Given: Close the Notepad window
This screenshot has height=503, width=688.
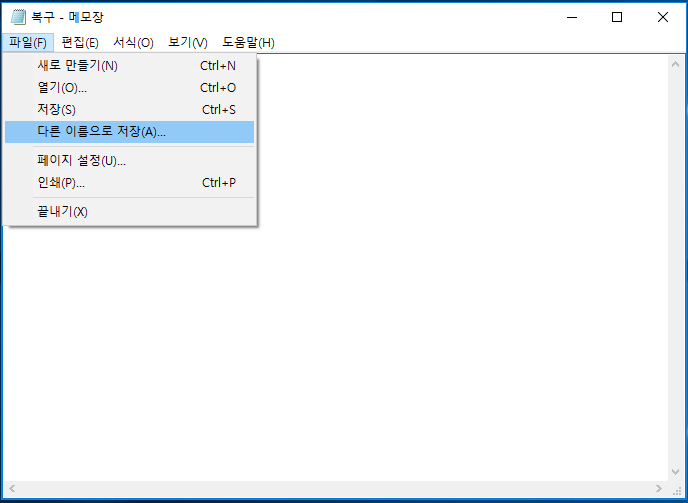Looking at the screenshot, I should coord(663,17).
